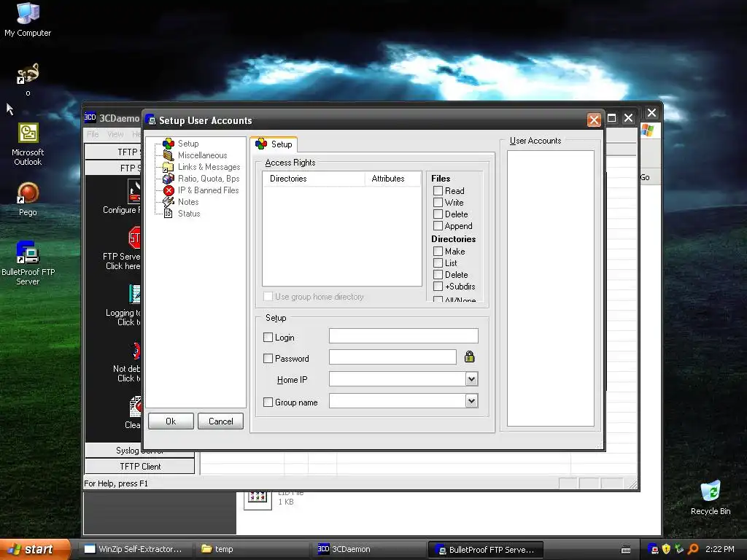This screenshot has width=747, height=560.
Task: Select the Setup tree icon
Action: pos(169,144)
